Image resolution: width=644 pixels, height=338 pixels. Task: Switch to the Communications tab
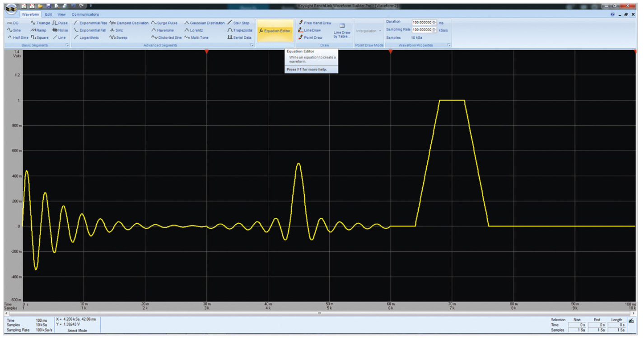85,14
